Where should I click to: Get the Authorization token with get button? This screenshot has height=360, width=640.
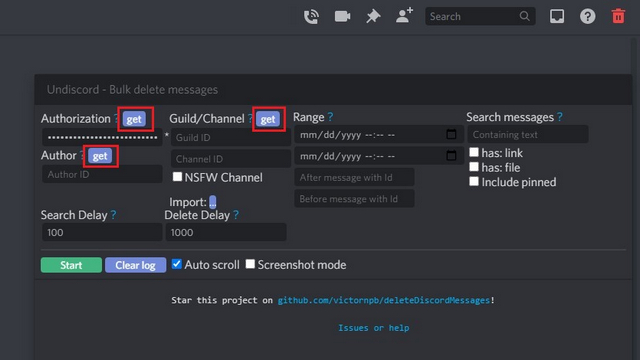coord(134,119)
